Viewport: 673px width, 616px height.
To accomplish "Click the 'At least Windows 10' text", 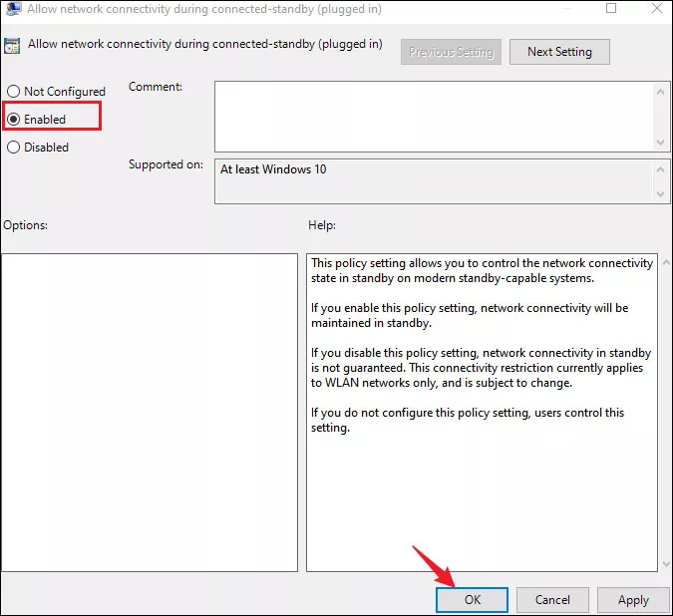I will [x=273, y=169].
